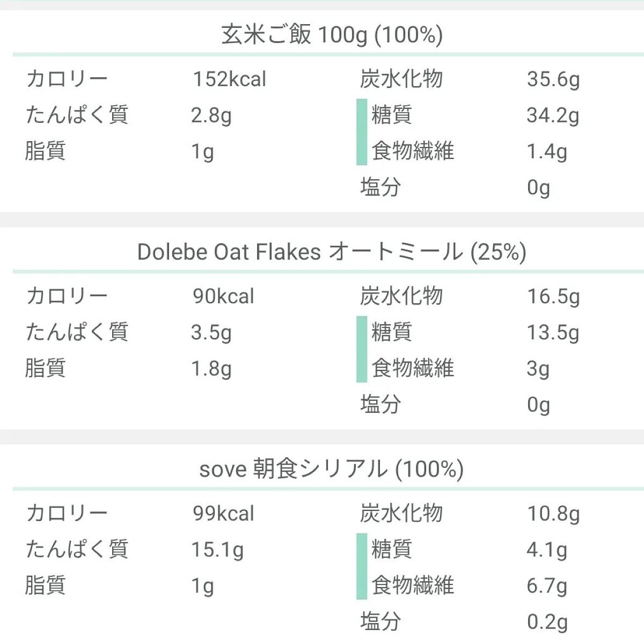Open the Dolebe Oat Flakes オートミール entry

(332, 252)
